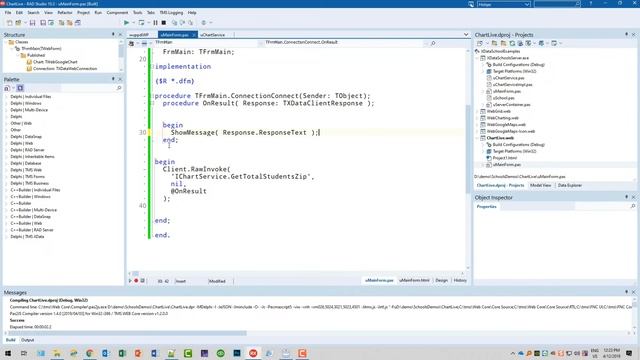Screen dimensions: 640x360
Task: Switch to the Output messages tab
Action: click(x=27, y=340)
